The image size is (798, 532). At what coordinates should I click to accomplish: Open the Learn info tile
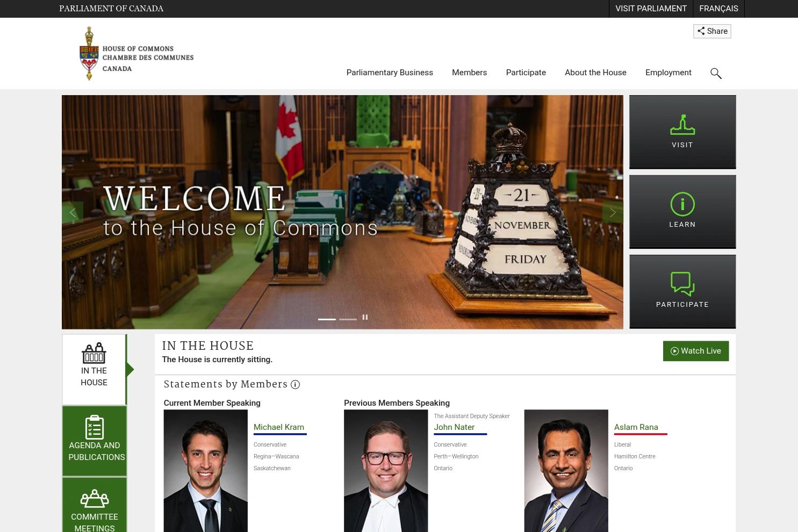tap(682, 212)
